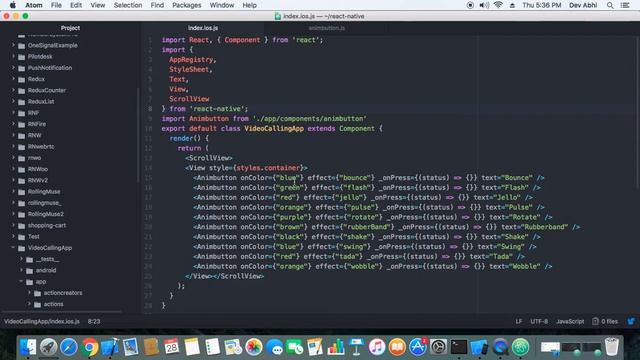Collapse the app folder arrow
The width and height of the screenshot is (640, 360).
coord(21,282)
